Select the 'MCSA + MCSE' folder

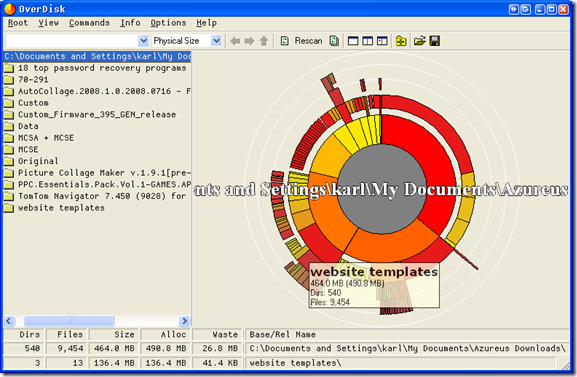(97, 138)
